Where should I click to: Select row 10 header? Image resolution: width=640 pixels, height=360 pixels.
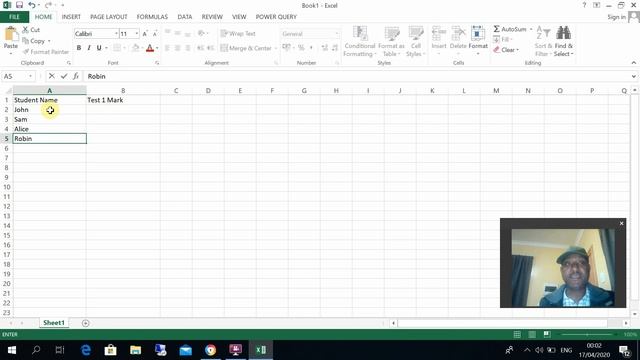[x=7, y=187]
